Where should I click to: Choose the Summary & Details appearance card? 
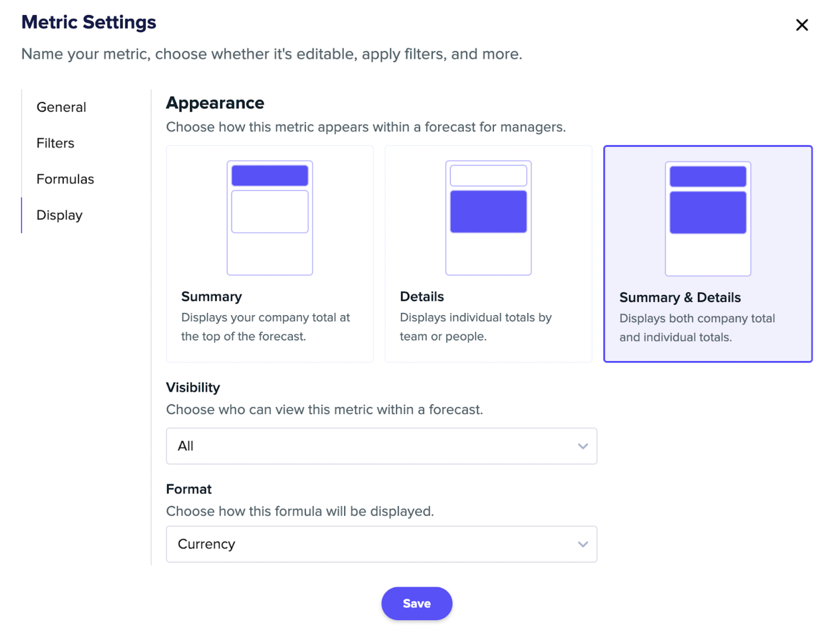(x=708, y=254)
